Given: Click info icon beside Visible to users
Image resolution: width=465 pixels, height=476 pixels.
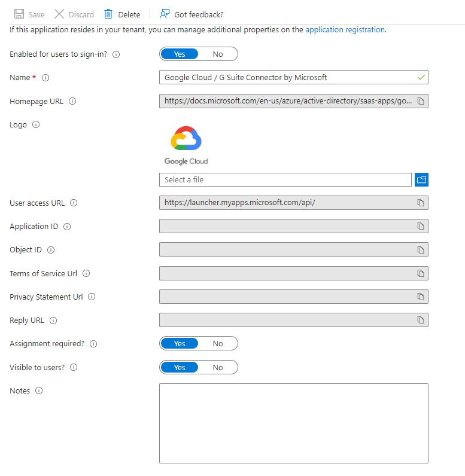Looking at the screenshot, I should [x=74, y=368].
